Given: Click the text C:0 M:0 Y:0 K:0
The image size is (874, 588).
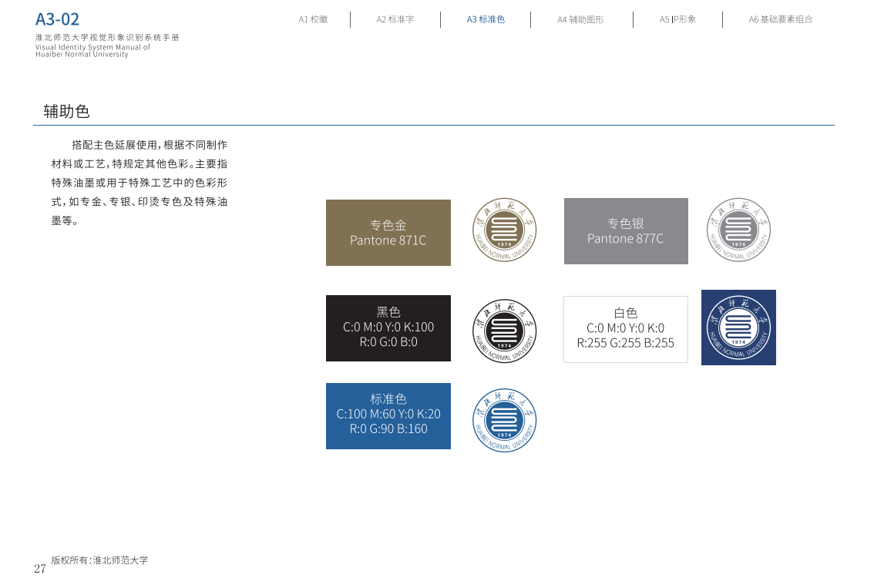Looking at the screenshot, I should coord(625,328).
